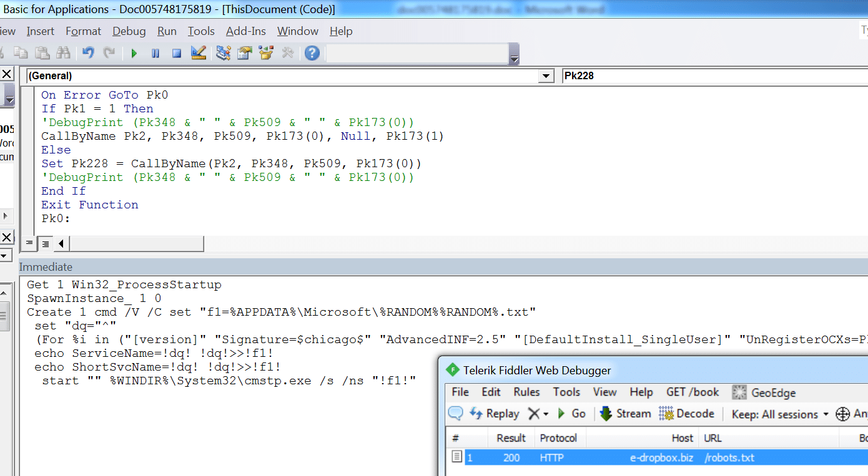The width and height of the screenshot is (868, 476).
Task: Open the Window menu
Action: click(x=298, y=31)
